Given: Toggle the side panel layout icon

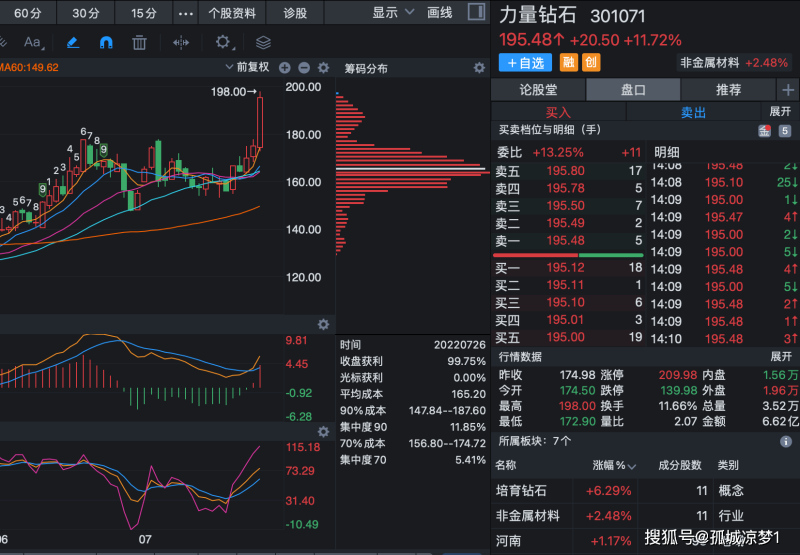Looking at the screenshot, I should (x=476, y=12).
